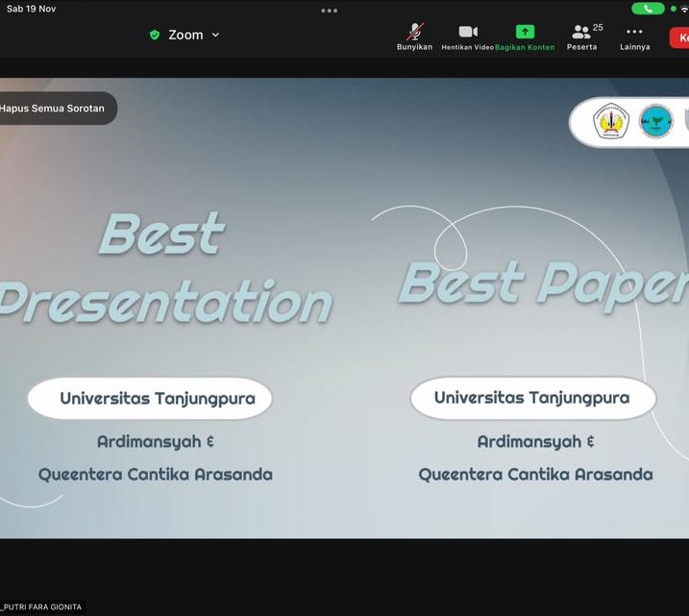The image size is (689, 616).
Task: Open the Peserta participants list
Action: [x=582, y=34]
